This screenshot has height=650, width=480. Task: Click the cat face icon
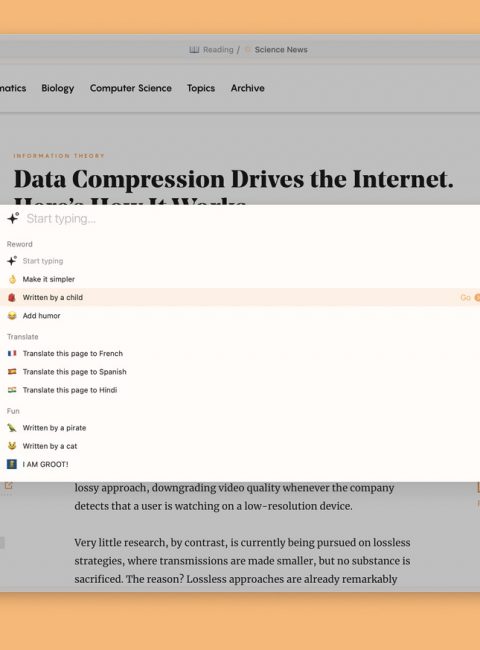point(12,446)
